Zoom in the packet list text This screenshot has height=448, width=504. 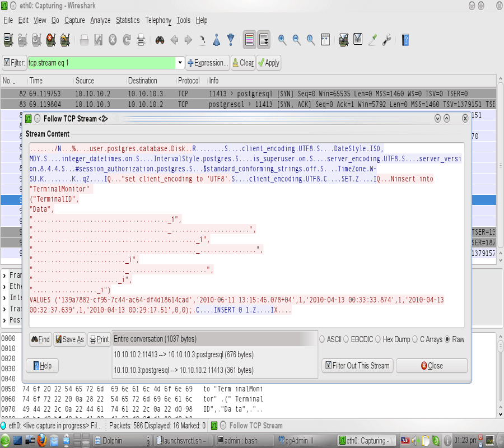pos(282,40)
